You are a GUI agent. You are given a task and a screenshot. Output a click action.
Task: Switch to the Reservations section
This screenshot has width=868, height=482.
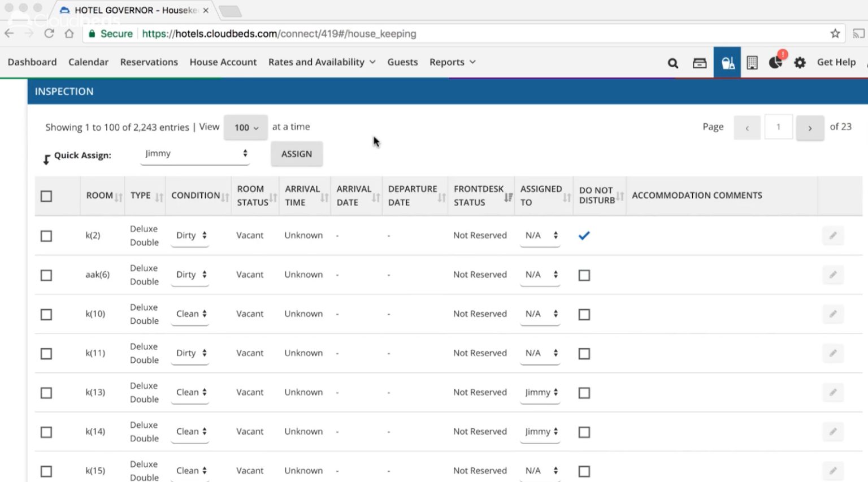point(149,62)
